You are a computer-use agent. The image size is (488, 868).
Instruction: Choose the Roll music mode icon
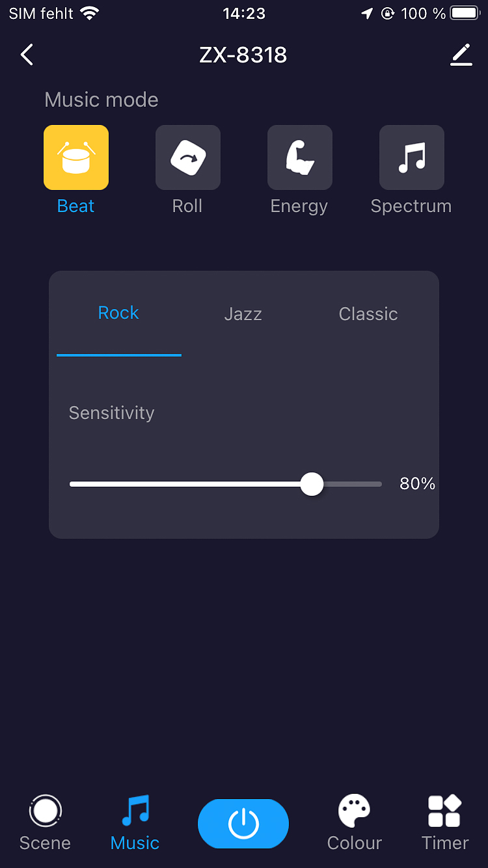(x=188, y=157)
